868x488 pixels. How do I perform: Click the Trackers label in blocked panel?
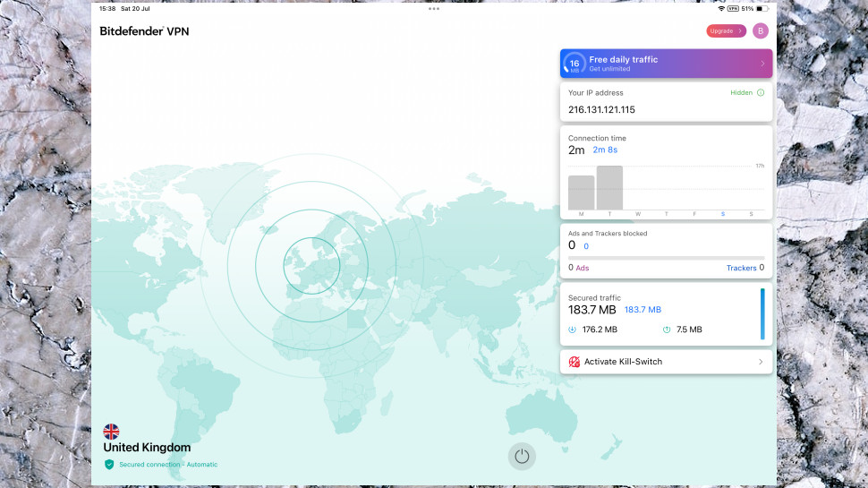tap(741, 268)
